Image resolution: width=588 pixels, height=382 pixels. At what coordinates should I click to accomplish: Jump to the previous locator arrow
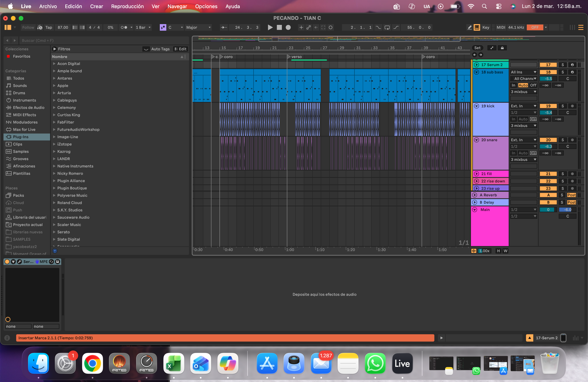[x=475, y=55]
